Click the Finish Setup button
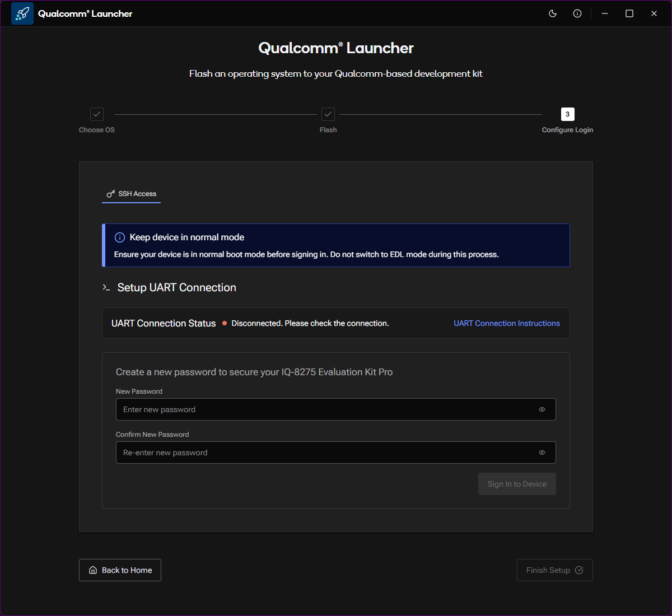672x616 pixels. point(555,570)
